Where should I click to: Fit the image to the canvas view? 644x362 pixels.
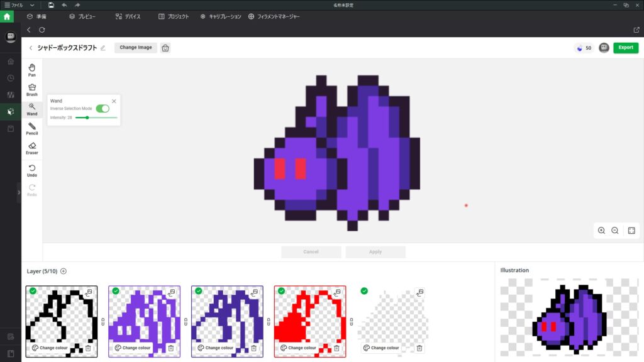click(631, 230)
